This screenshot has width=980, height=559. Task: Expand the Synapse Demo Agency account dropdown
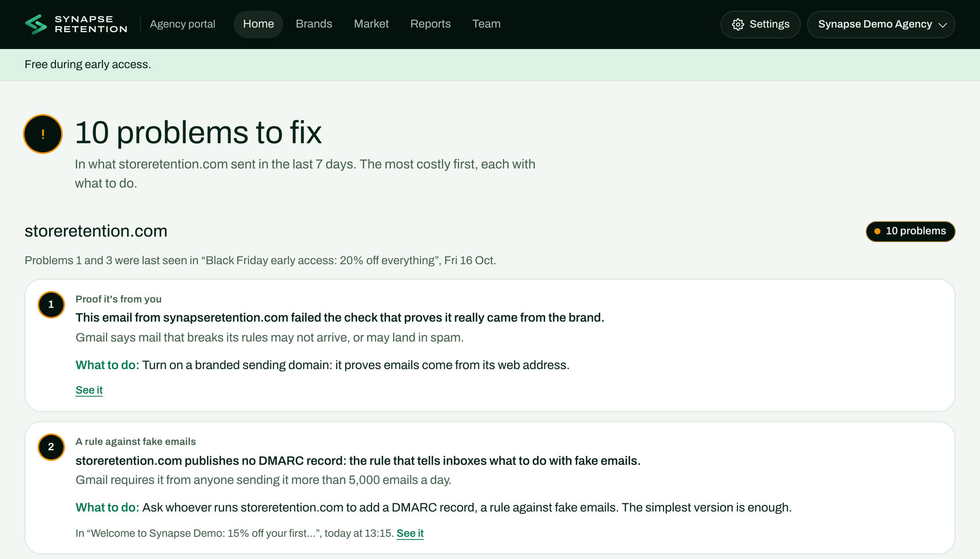pyautogui.click(x=881, y=25)
